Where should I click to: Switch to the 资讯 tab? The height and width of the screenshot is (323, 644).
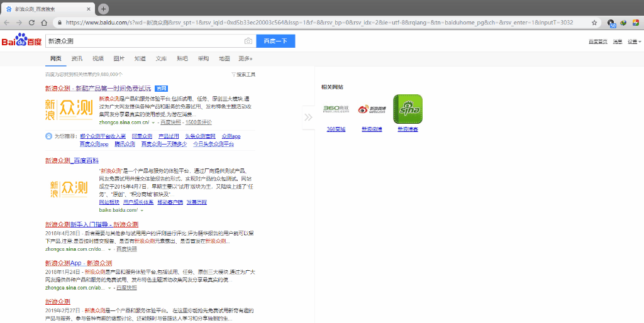point(77,58)
